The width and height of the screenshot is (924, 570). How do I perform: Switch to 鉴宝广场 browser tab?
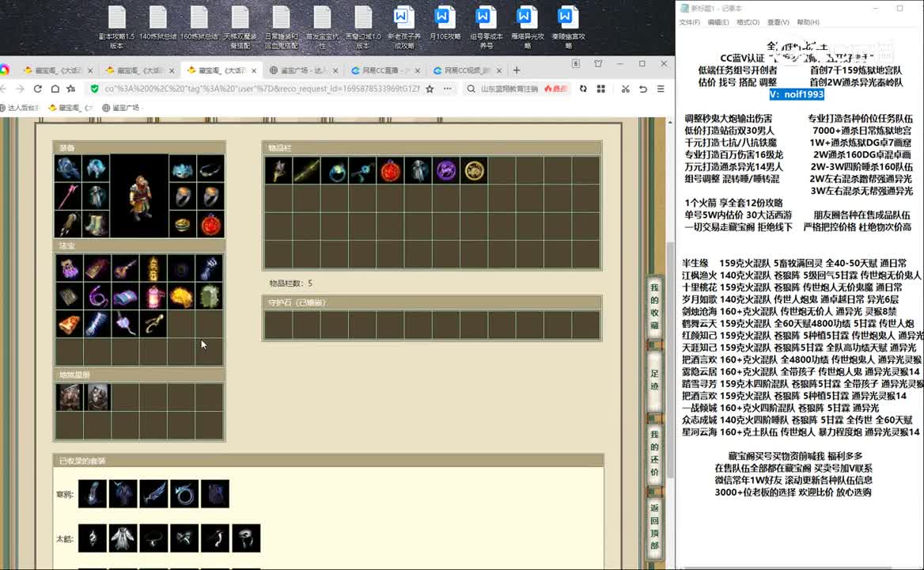coord(303,70)
